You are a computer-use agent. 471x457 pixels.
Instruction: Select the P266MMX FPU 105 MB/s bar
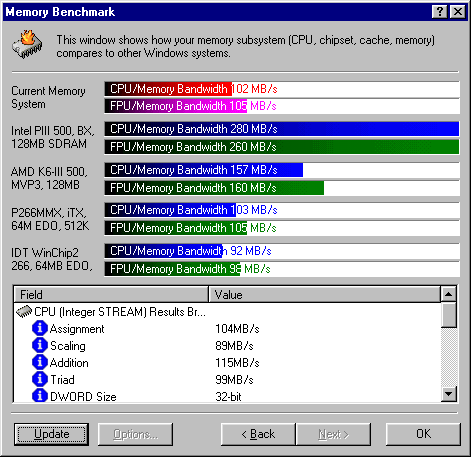tap(282, 228)
